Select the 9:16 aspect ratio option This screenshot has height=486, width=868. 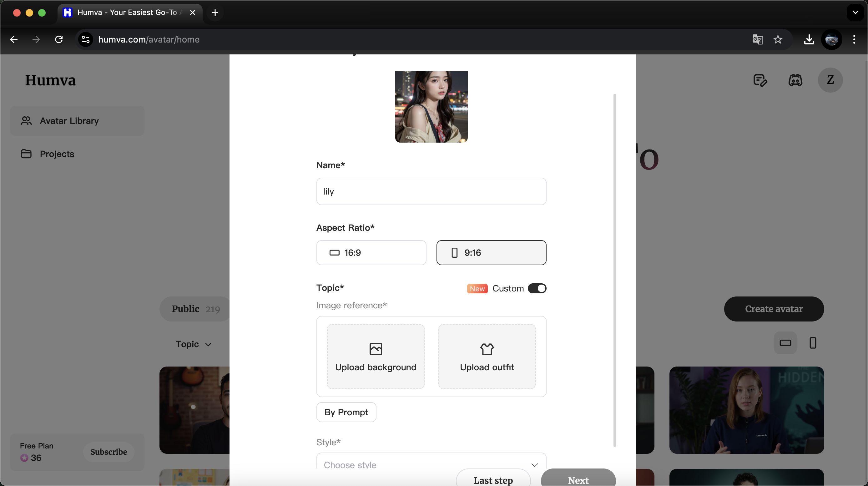tap(491, 253)
